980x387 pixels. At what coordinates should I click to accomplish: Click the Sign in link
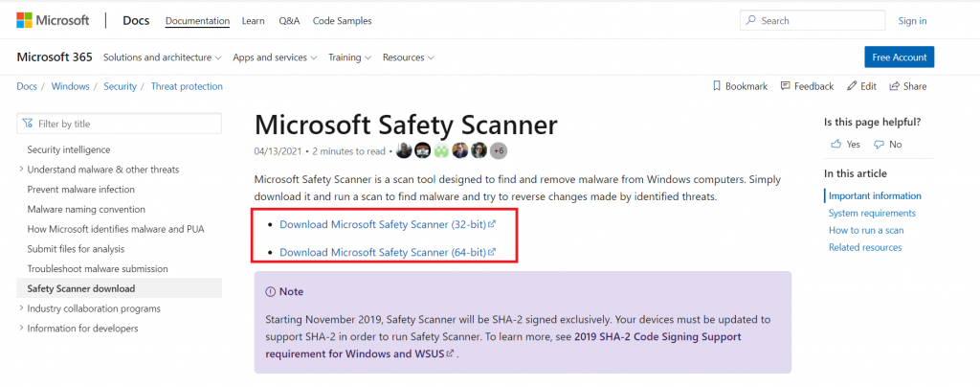(x=912, y=21)
